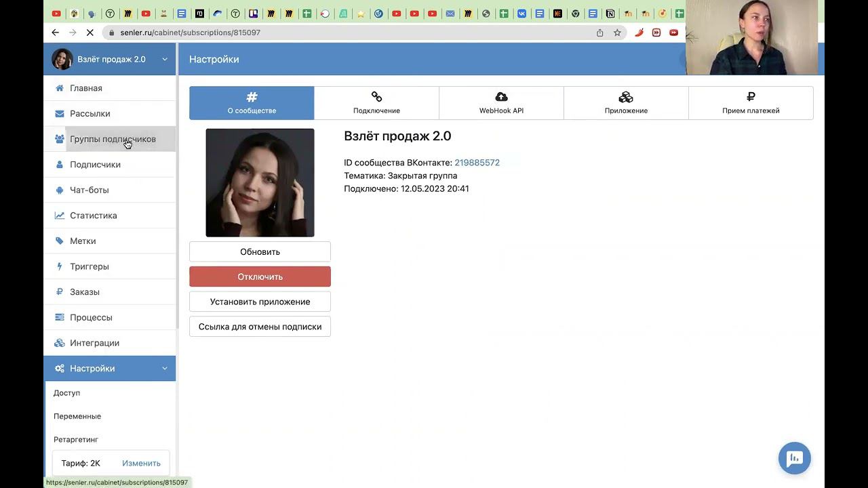Click the robot icon for Чат-боты
Viewport: 868px width, 488px height.
click(x=60, y=190)
